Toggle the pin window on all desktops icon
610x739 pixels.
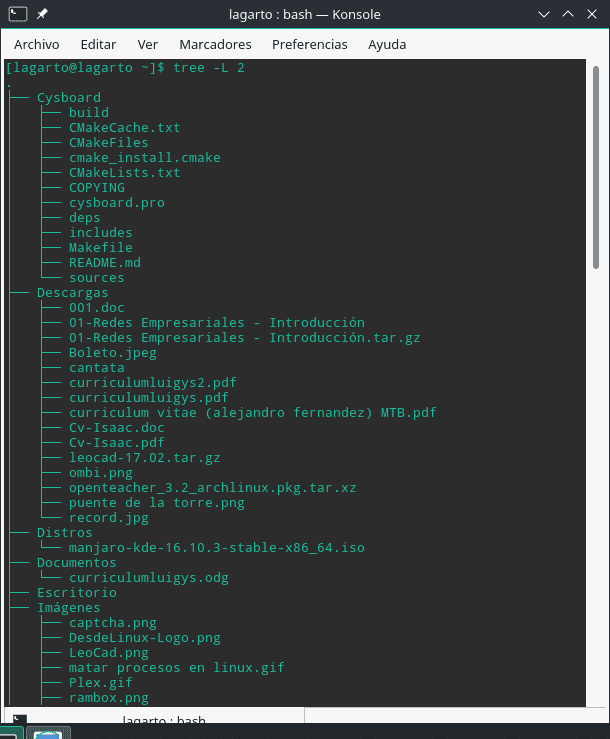pyautogui.click(x=43, y=15)
